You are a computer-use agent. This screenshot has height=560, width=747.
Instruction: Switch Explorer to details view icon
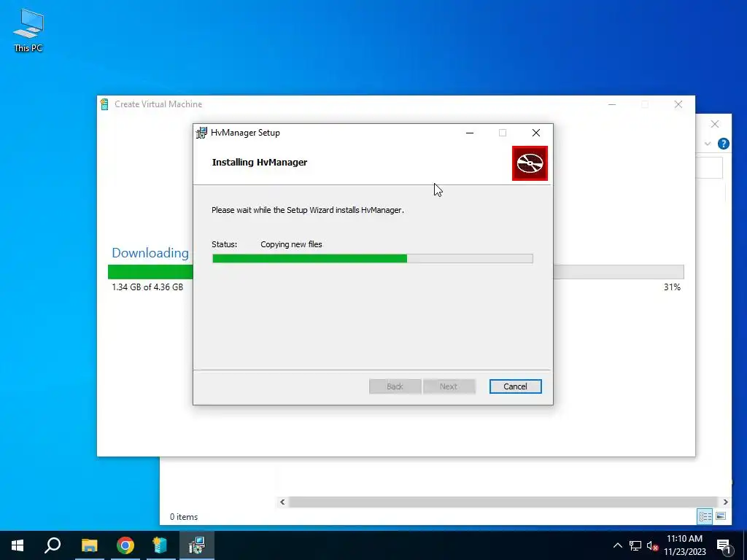[x=705, y=516]
